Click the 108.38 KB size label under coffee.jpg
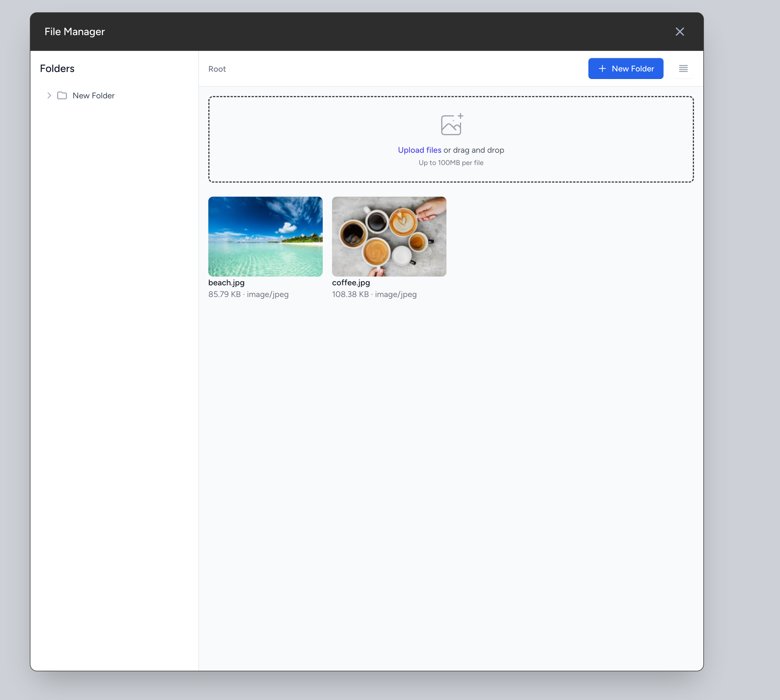 click(x=350, y=294)
